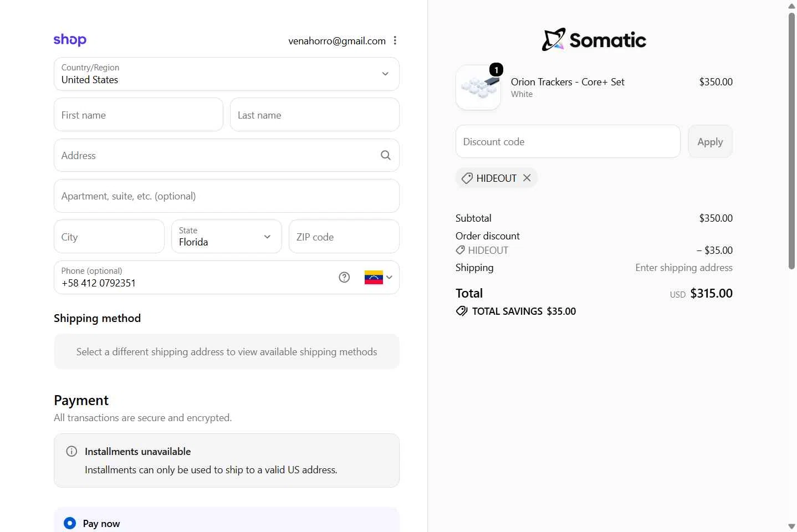Remove the HIDEOUT discount code
This screenshot has width=797, height=532.
pos(527,178)
